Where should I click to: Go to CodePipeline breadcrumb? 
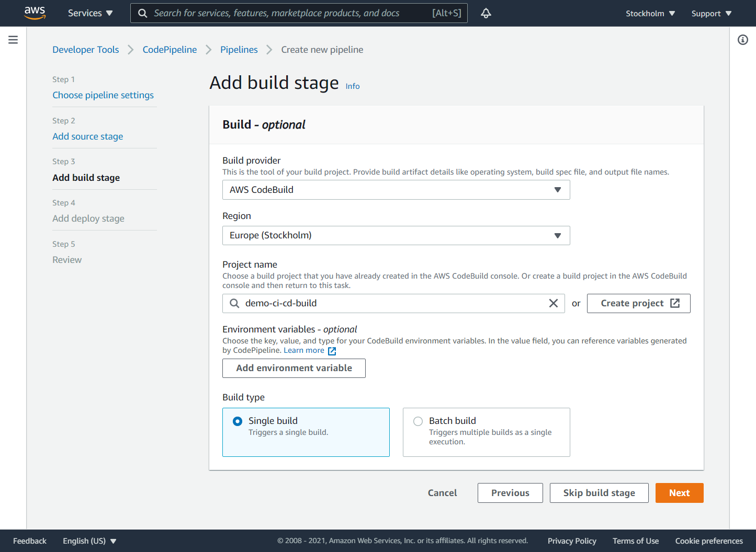click(170, 50)
